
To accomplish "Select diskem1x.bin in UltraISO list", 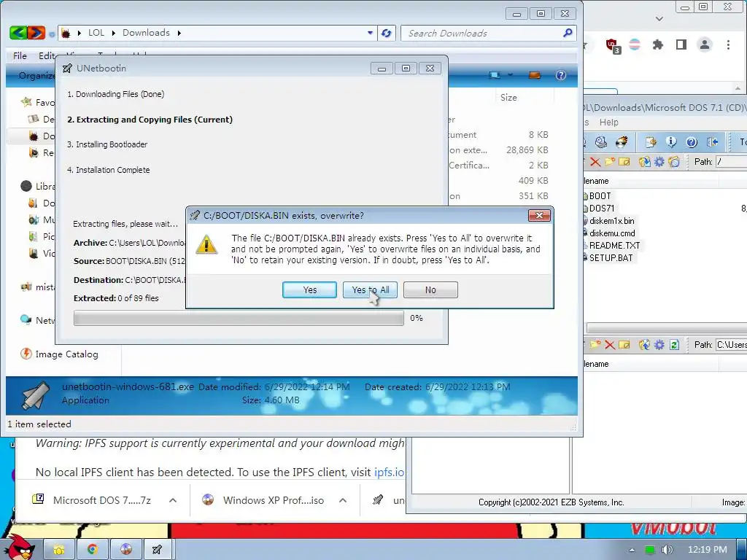I will [611, 221].
